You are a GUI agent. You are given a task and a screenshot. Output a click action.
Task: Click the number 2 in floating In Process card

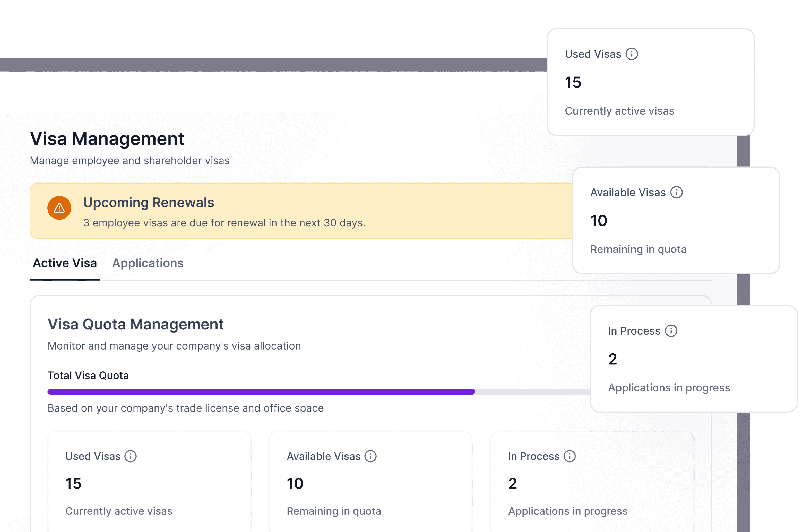[x=612, y=359]
